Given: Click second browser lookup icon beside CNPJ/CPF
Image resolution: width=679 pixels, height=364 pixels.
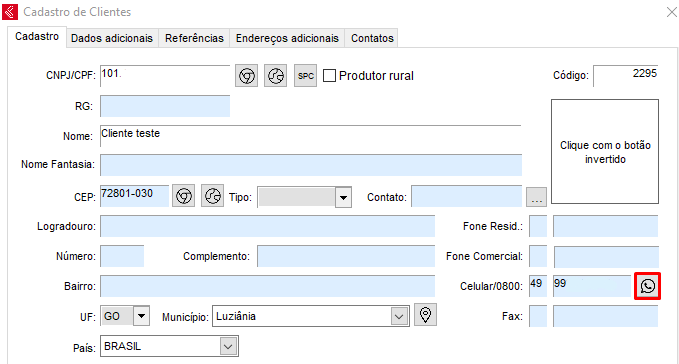Looking at the screenshot, I should coord(275,76).
